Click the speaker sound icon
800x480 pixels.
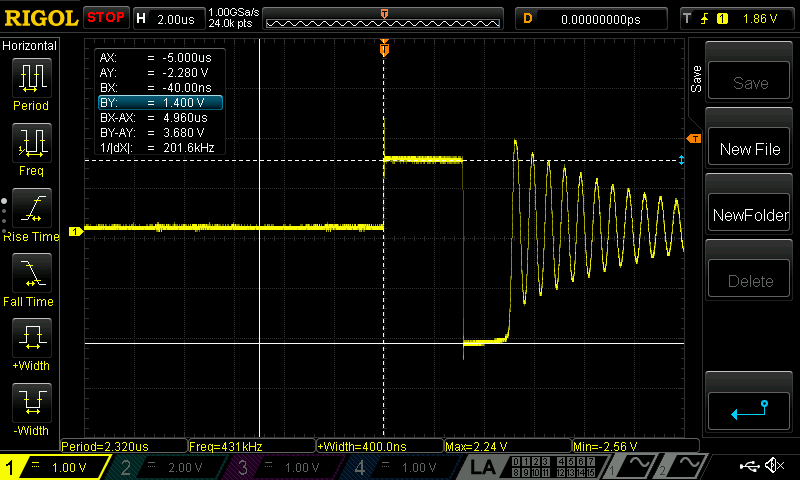773,466
